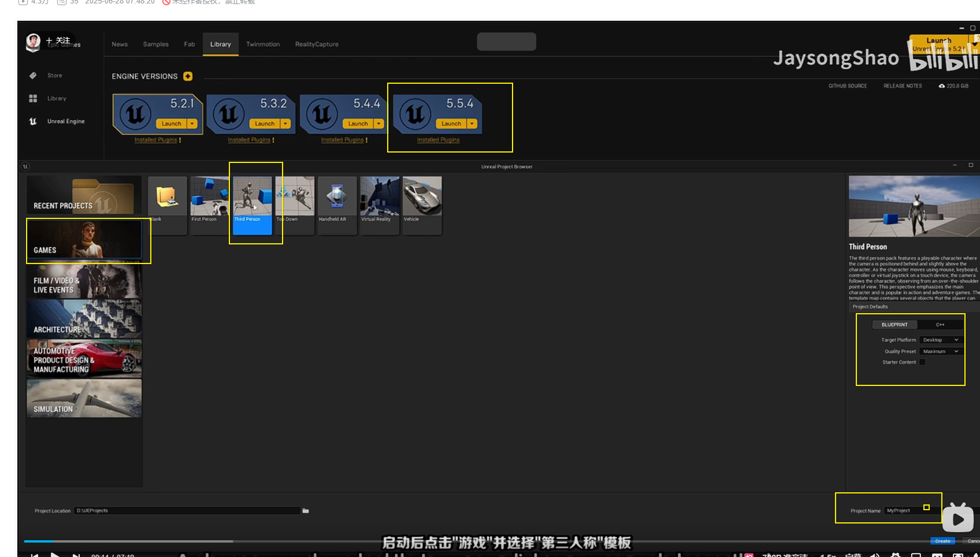
Task: Launch Unreal Engine 5.5.4
Action: [451, 124]
